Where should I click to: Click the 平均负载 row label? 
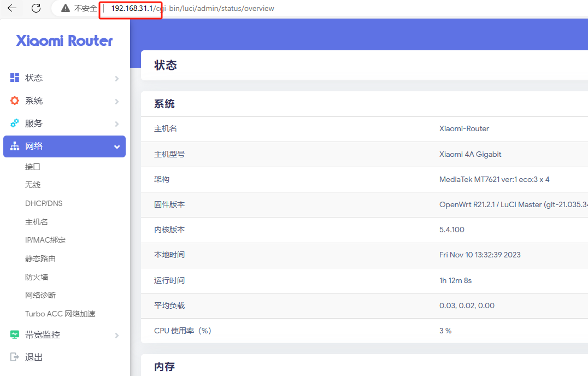pos(169,305)
